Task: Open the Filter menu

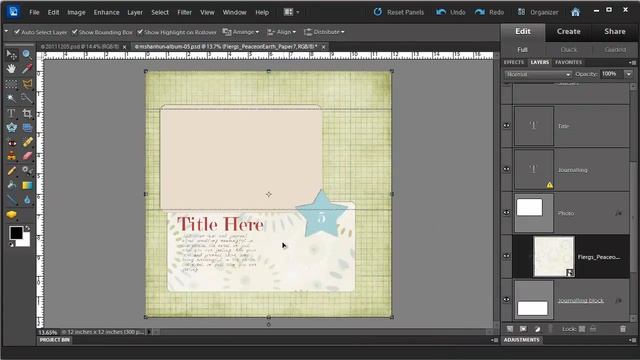Action: pos(184,12)
